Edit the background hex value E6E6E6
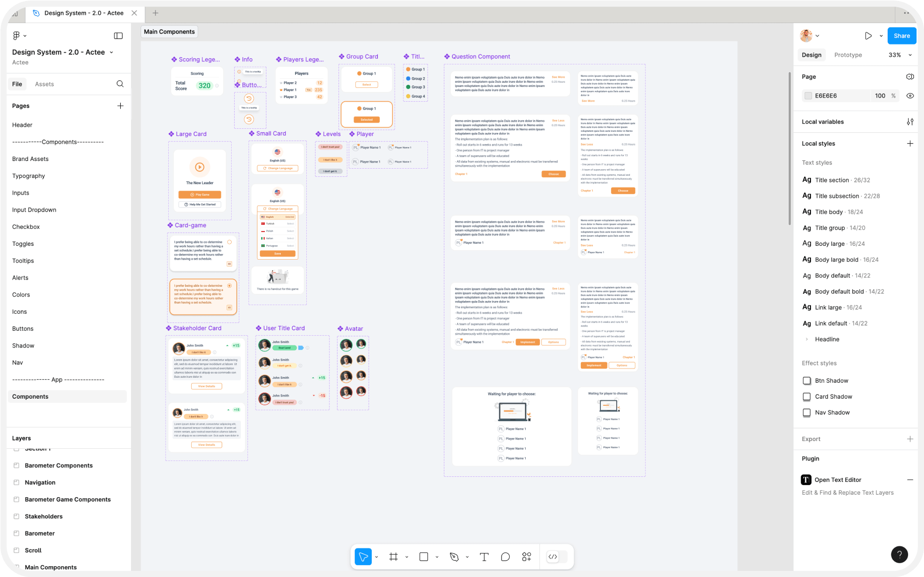The image size is (924, 577). 826,96
